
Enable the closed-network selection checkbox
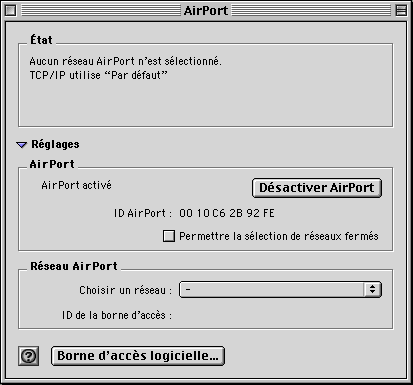pyautogui.click(x=169, y=236)
